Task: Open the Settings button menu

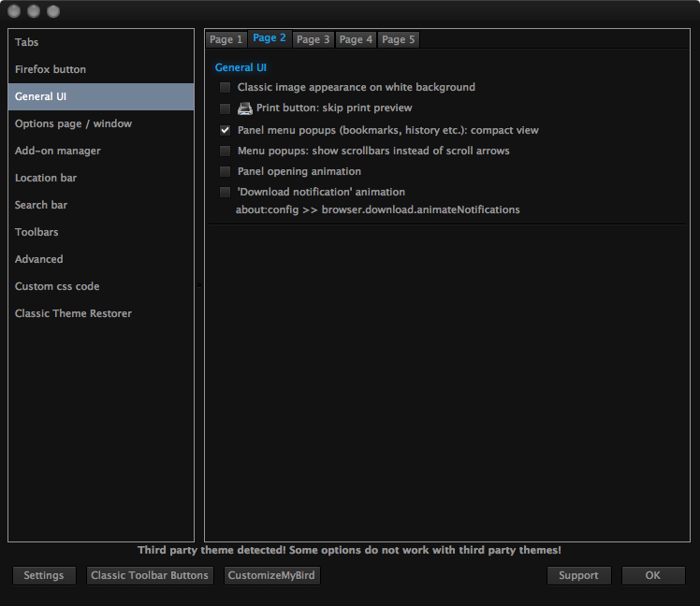Action: [x=44, y=576]
